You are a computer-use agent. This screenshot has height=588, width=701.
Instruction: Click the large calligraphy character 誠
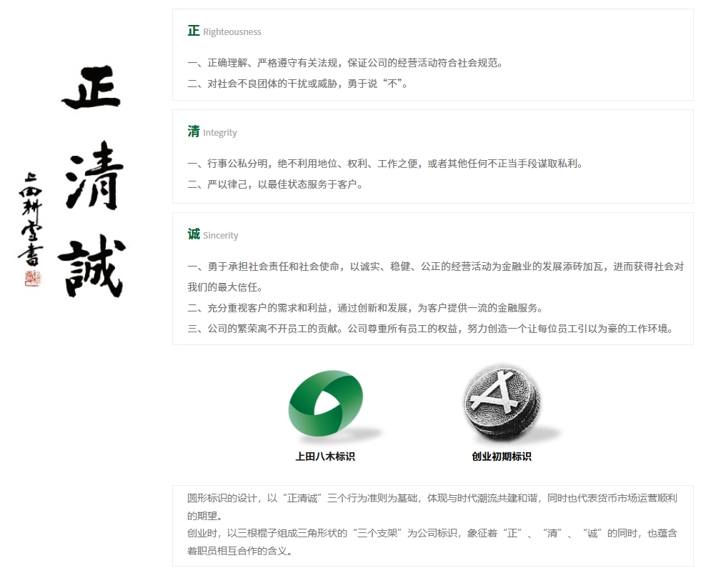tap(92, 266)
